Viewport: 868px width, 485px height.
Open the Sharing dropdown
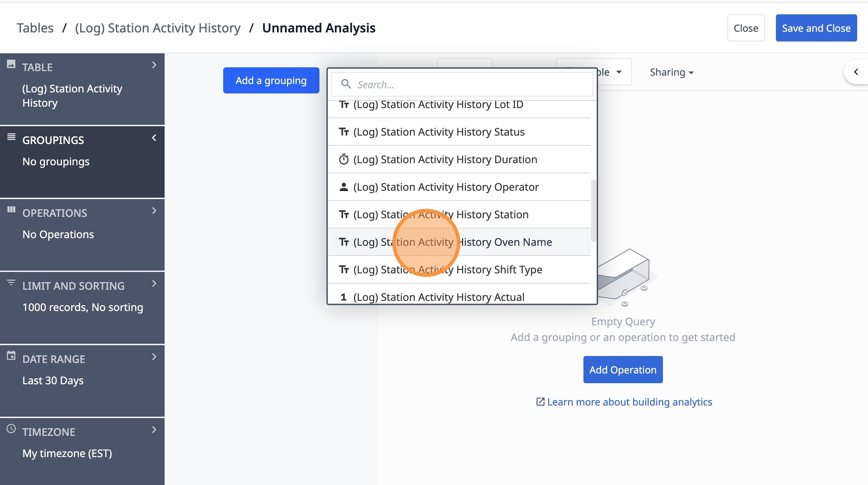coord(671,72)
